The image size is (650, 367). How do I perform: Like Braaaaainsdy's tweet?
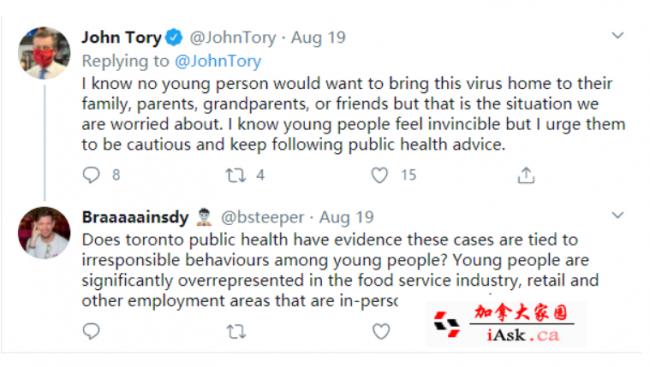(x=381, y=331)
